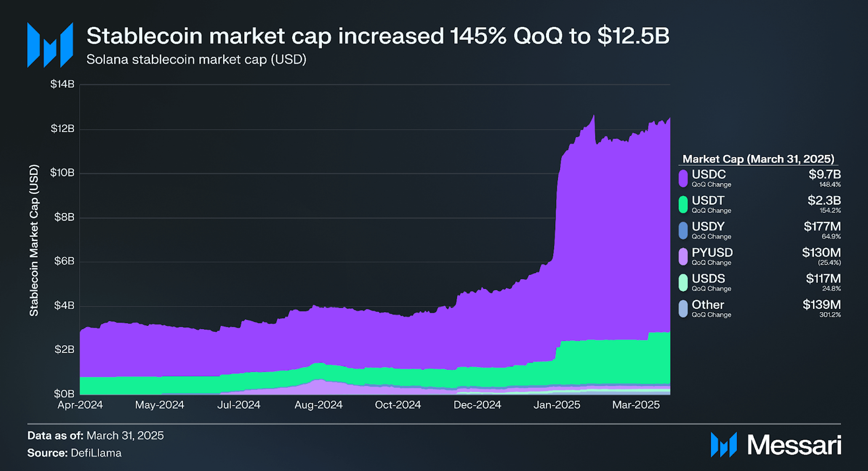Click the blue USDY legend swatch

pyautogui.click(x=683, y=230)
